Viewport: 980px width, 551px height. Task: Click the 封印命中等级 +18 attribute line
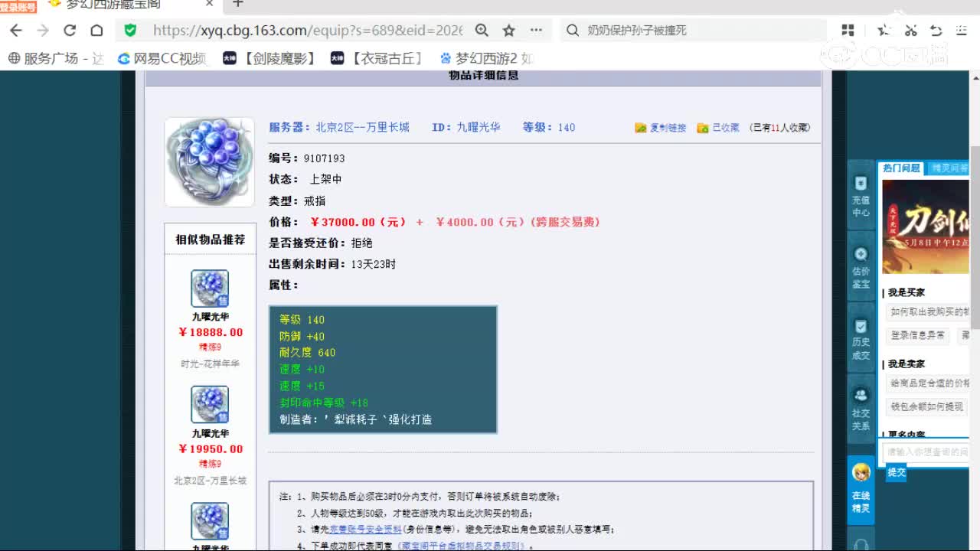[324, 403]
